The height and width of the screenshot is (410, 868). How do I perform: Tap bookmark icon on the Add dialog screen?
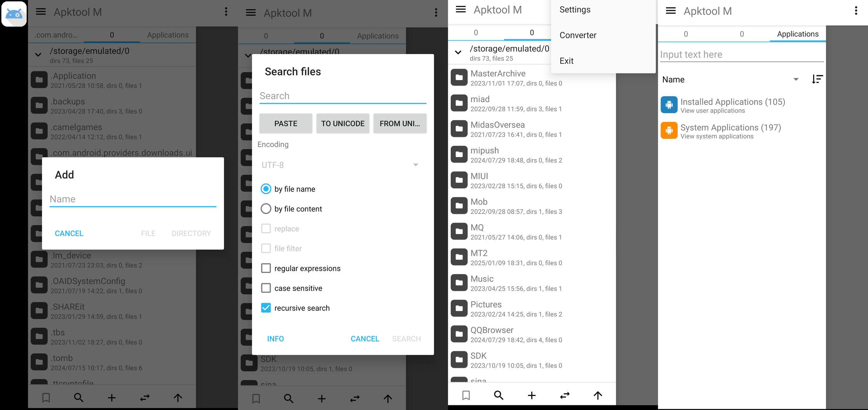pyautogui.click(x=46, y=398)
